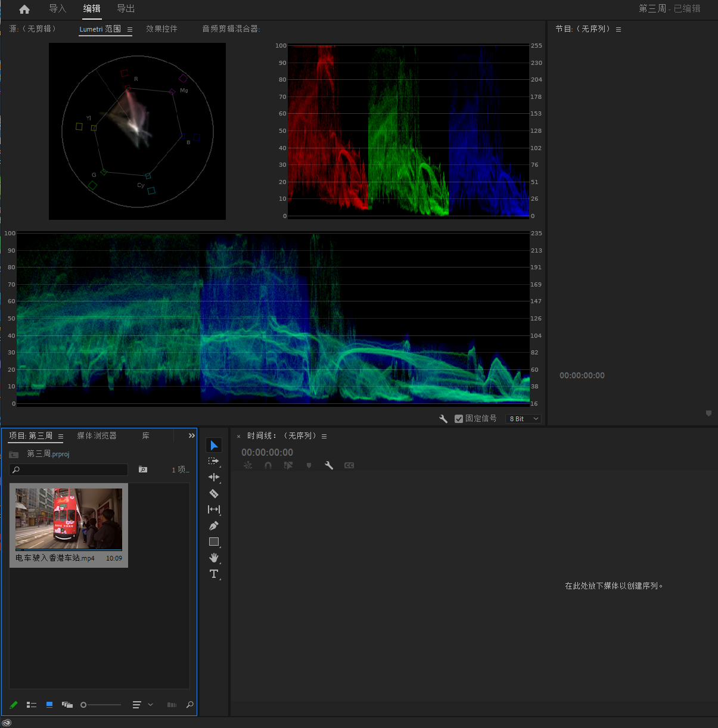Click the Home icon
Screen dimensions: 718x728
point(24,9)
